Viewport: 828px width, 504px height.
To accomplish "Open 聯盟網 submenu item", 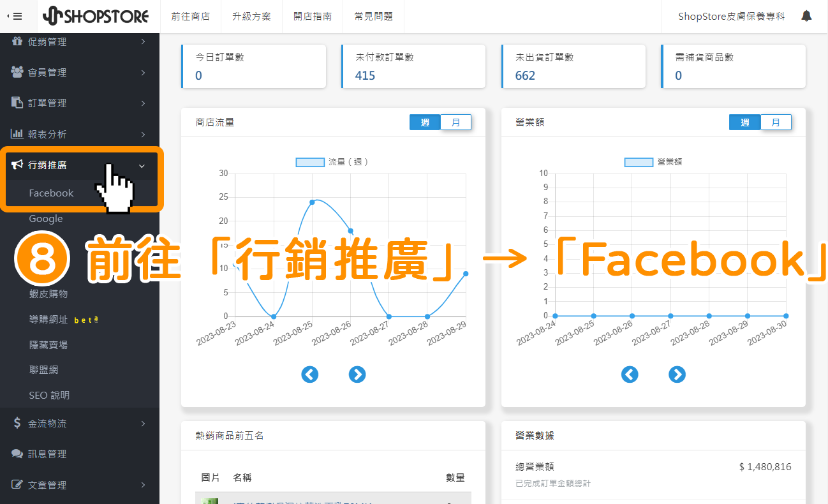I will tap(43, 370).
